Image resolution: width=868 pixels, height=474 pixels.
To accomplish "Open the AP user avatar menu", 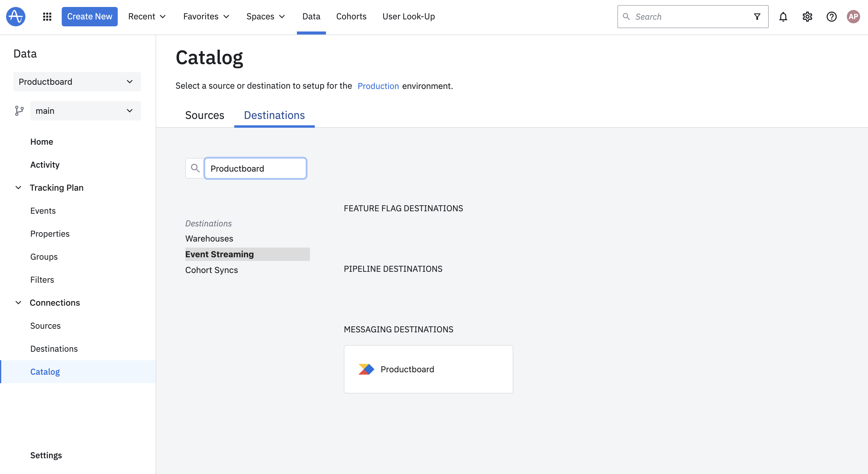I will 853,17.
